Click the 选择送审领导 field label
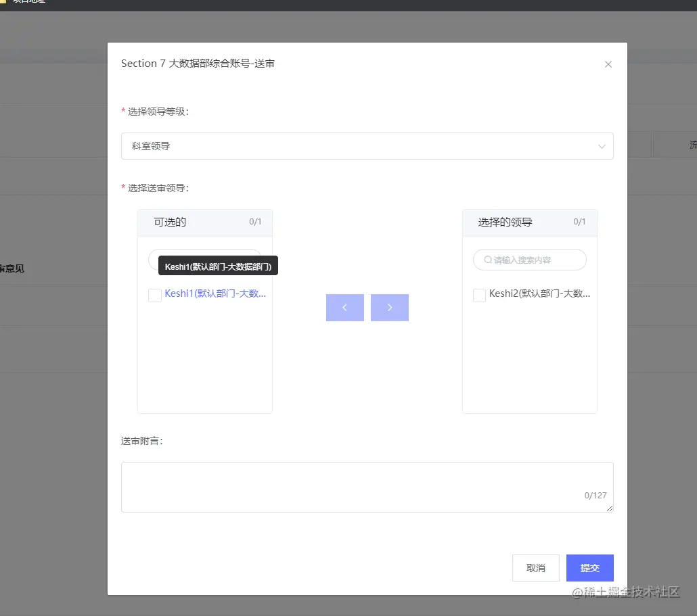This screenshot has height=616, width=697. point(158,188)
